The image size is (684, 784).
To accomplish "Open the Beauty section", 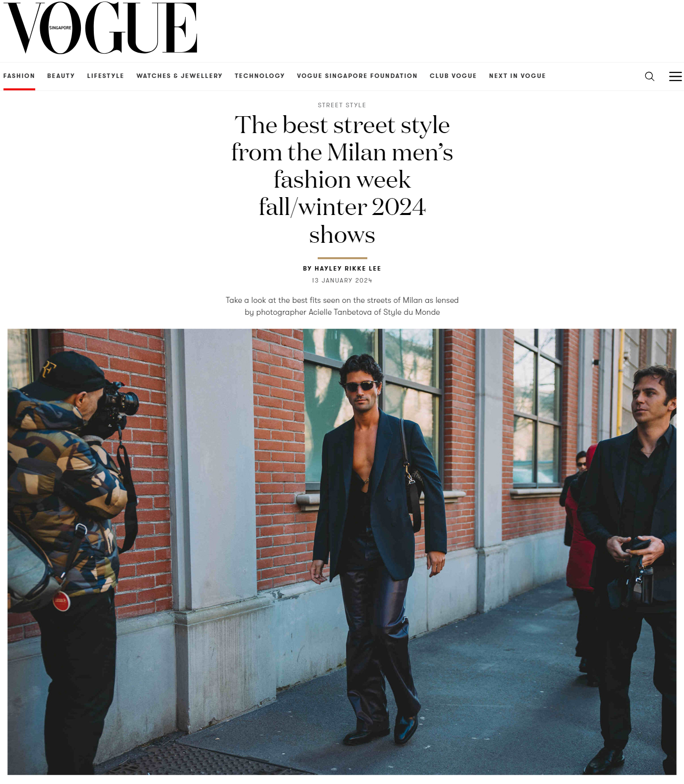I will (x=61, y=76).
